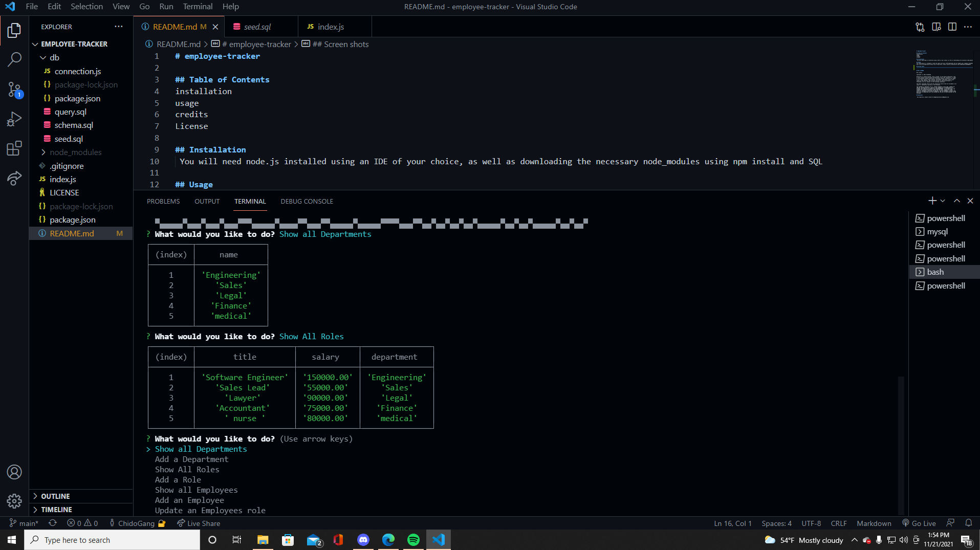This screenshot has width=980, height=550.
Task: Select the bash terminal instance
Action: point(944,272)
